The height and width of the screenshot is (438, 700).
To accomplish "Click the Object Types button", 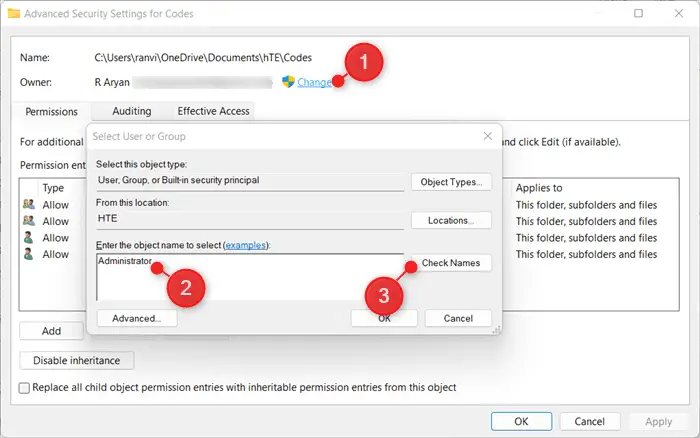I will coord(451,182).
